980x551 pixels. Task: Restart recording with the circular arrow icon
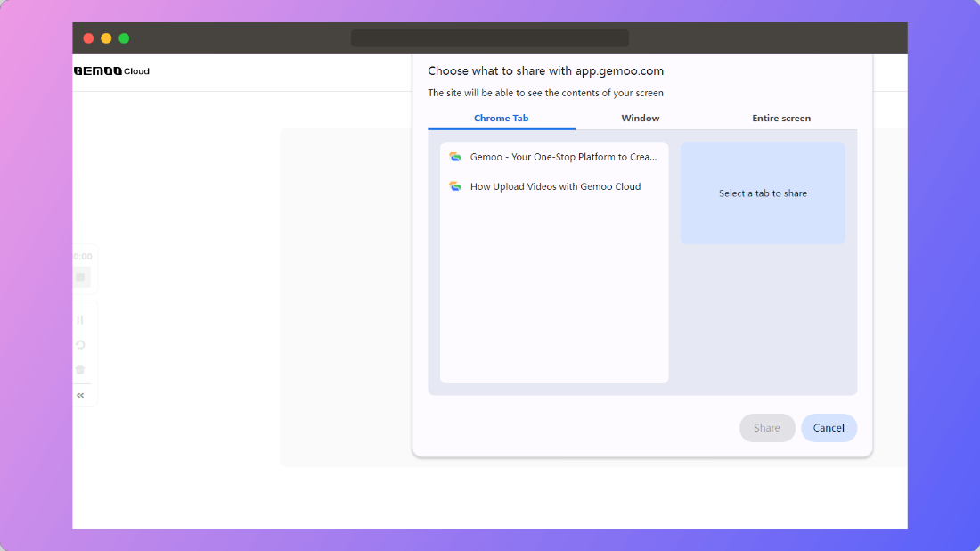80,345
